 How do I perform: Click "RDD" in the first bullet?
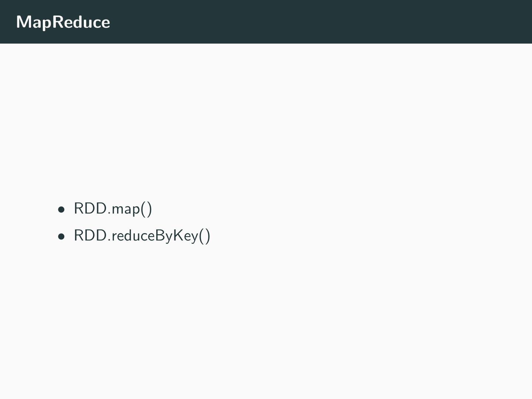click(90, 209)
